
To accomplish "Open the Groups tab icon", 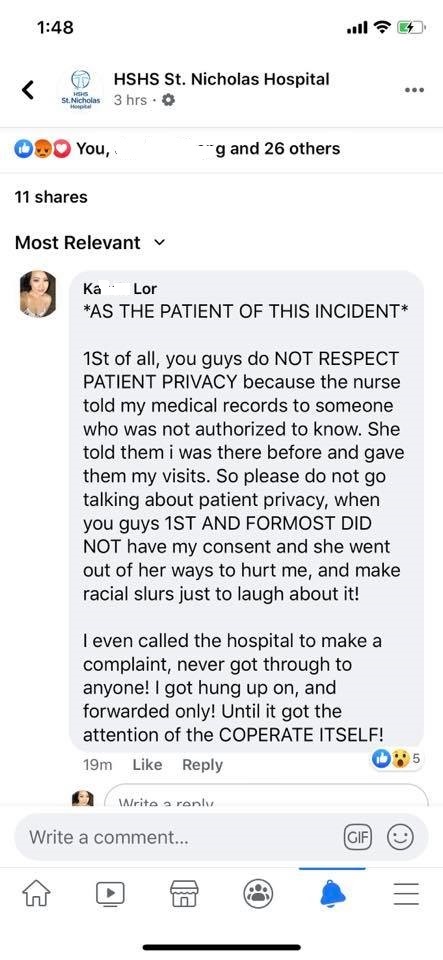I will [x=258, y=894].
